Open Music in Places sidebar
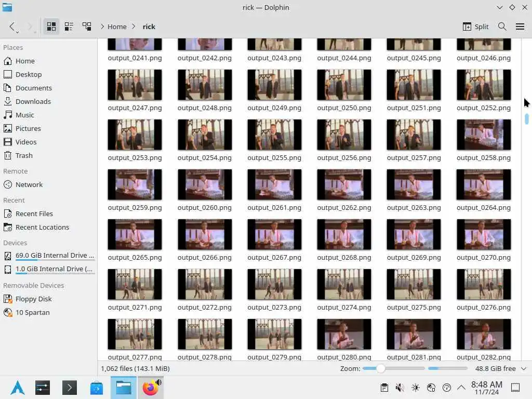This screenshot has height=399, width=532. point(48,115)
